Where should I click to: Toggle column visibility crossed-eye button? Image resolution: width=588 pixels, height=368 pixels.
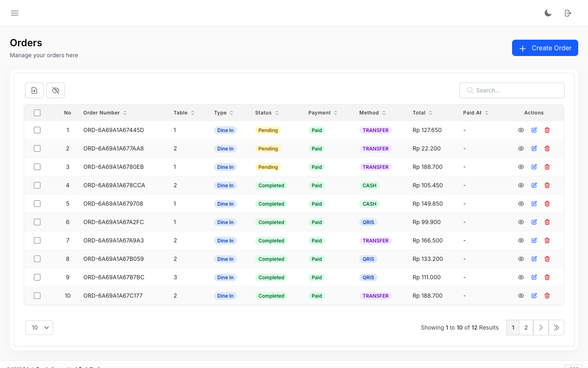(x=56, y=90)
